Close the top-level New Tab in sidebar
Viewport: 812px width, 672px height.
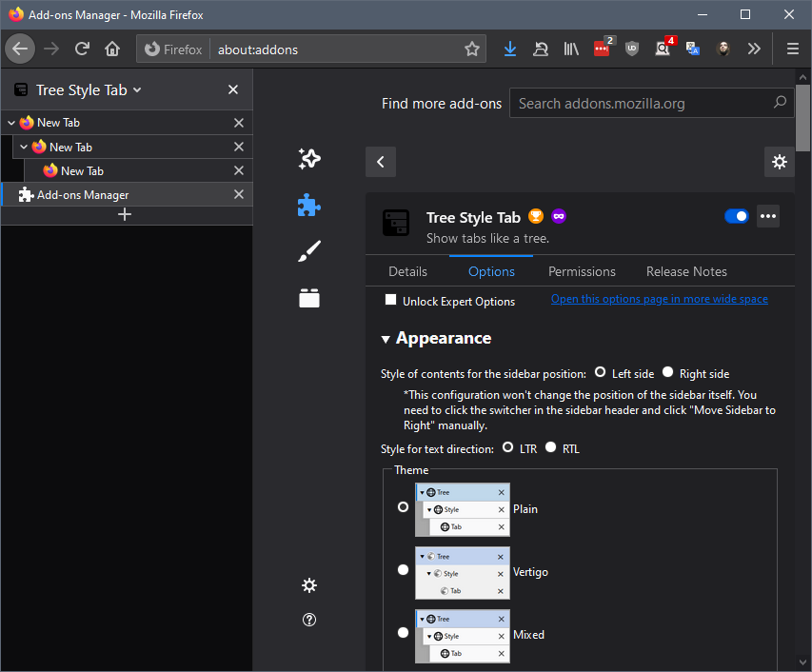point(239,123)
